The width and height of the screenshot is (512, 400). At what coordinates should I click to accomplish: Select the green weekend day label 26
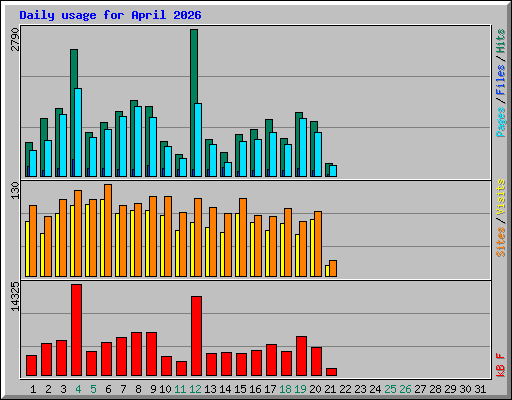point(405,389)
